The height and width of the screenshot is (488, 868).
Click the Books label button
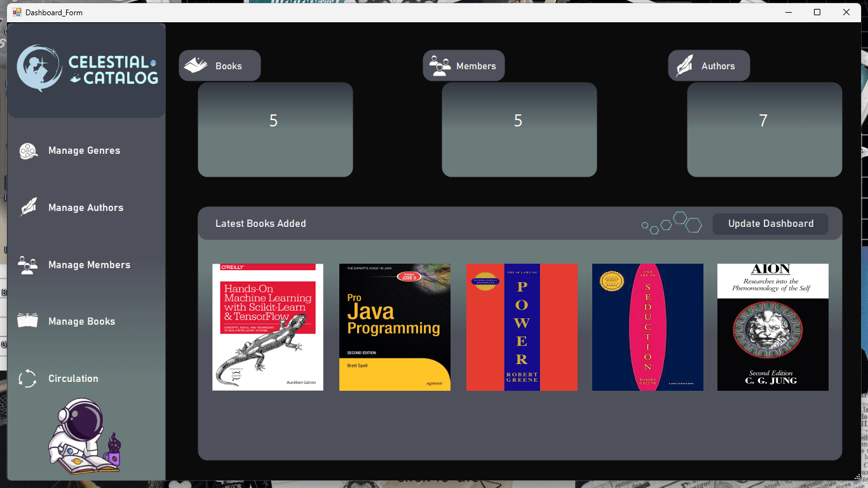point(220,65)
